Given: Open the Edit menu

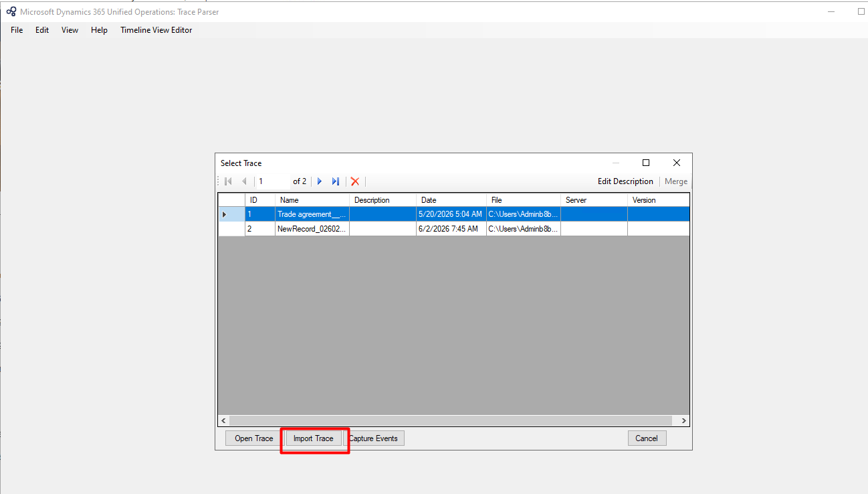Looking at the screenshot, I should pos(42,30).
